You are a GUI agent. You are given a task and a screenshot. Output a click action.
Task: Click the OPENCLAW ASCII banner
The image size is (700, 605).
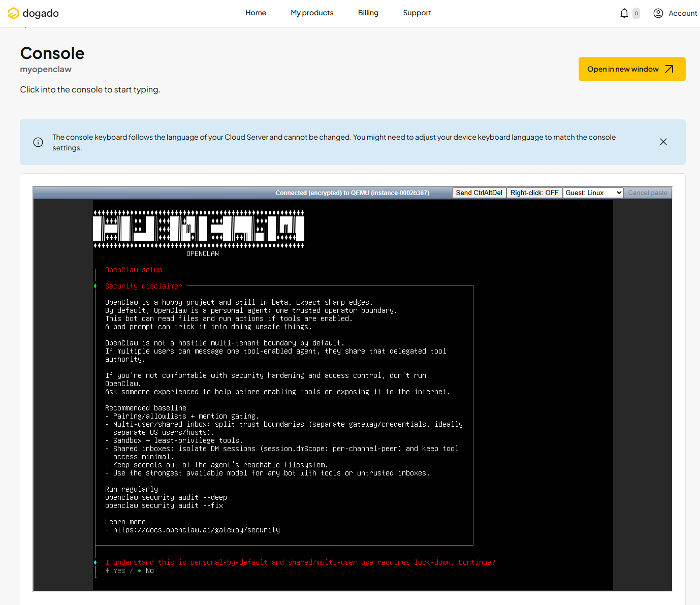(x=199, y=229)
